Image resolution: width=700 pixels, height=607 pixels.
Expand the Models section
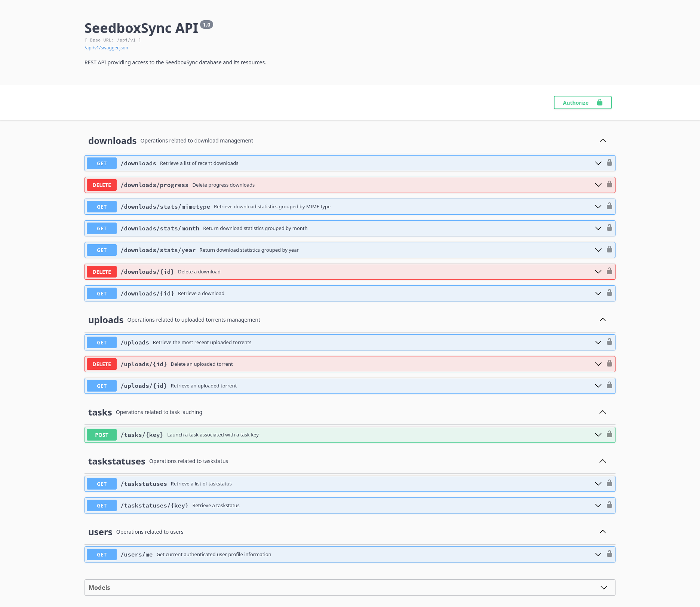(604, 588)
